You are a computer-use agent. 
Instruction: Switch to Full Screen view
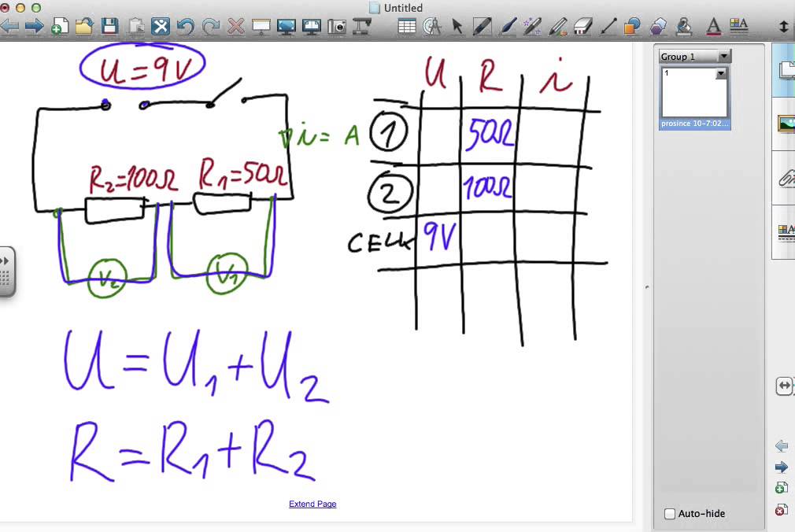287,26
